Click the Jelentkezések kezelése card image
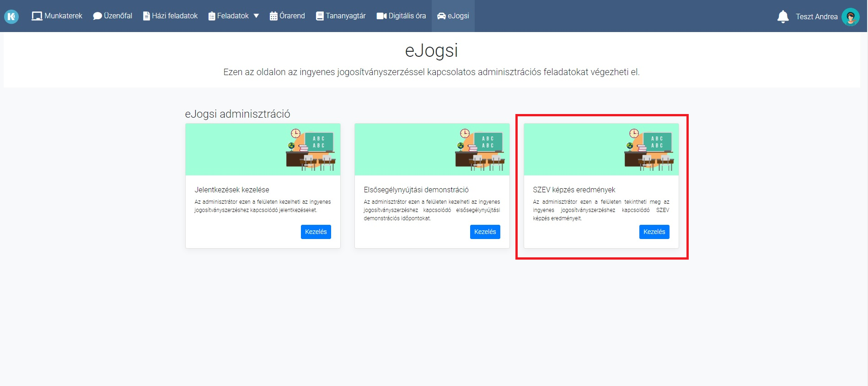This screenshot has width=868, height=386. coord(263,149)
